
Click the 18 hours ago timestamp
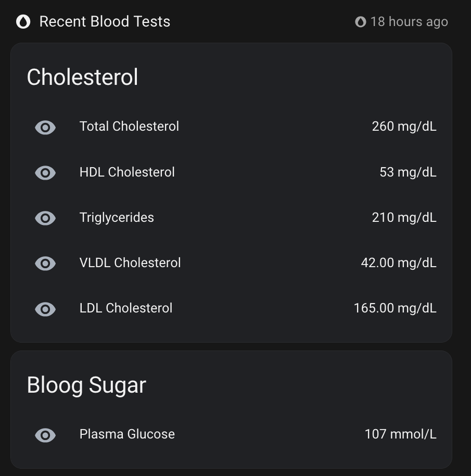(409, 22)
